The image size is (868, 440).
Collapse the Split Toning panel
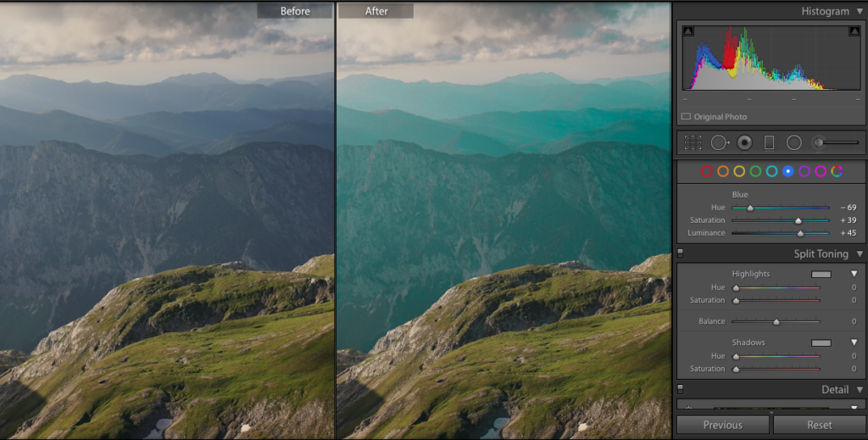coord(859,253)
